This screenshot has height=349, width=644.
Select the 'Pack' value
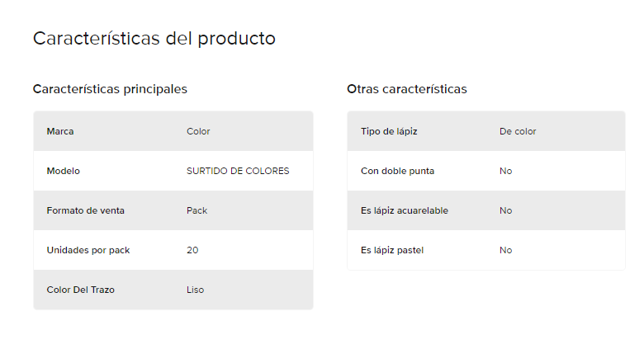point(197,210)
